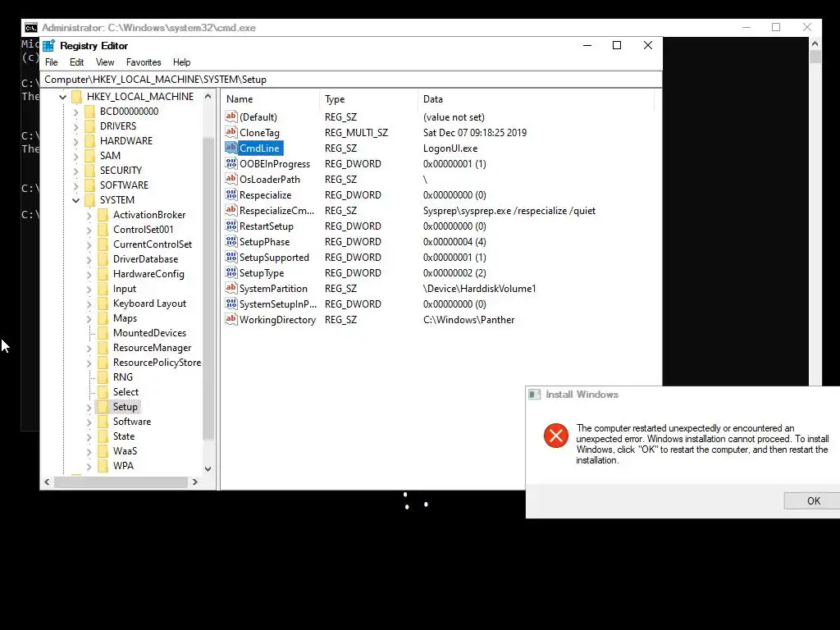Select the WaaS key
840x630 pixels.
click(x=125, y=451)
